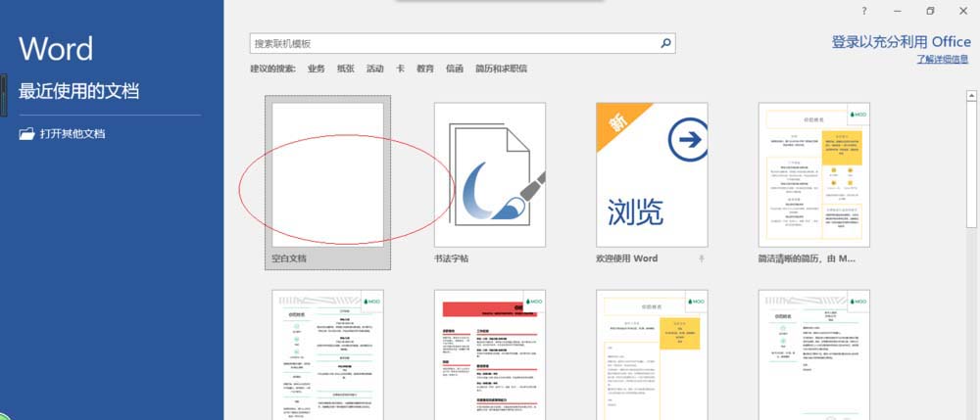Viewport: 980px width, 420px height.
Task: Search suggested term 信函
Action: 455,69
